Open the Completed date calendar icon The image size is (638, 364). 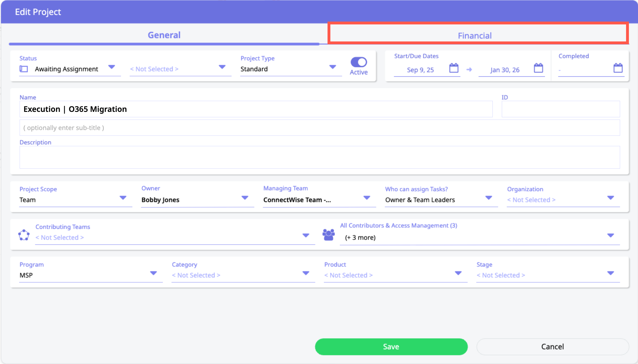coord(618,68)
